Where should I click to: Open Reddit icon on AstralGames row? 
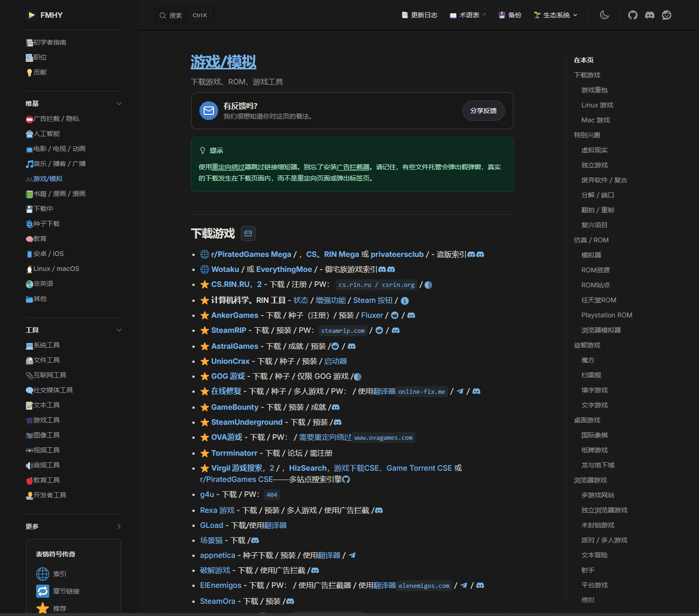point(335,346)
